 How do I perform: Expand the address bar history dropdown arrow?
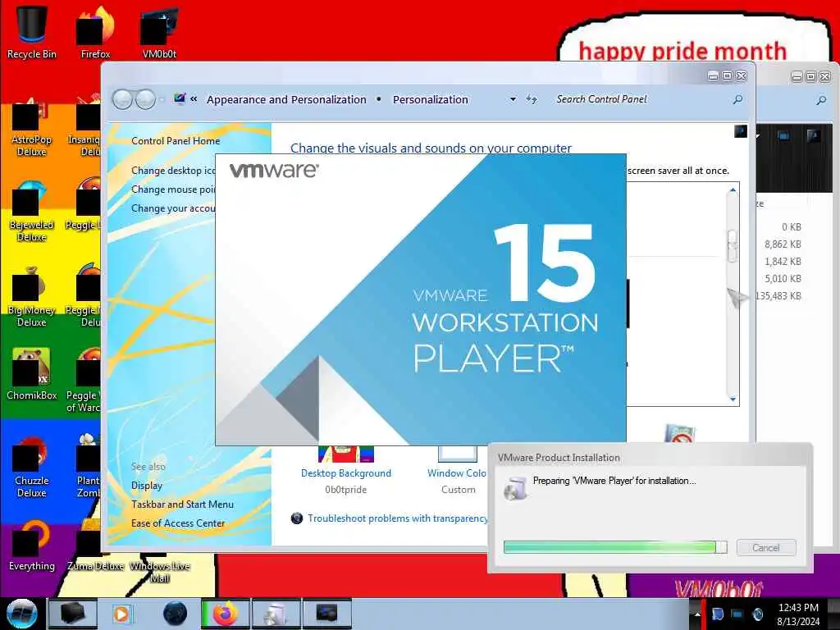click(x=513, y=99)
